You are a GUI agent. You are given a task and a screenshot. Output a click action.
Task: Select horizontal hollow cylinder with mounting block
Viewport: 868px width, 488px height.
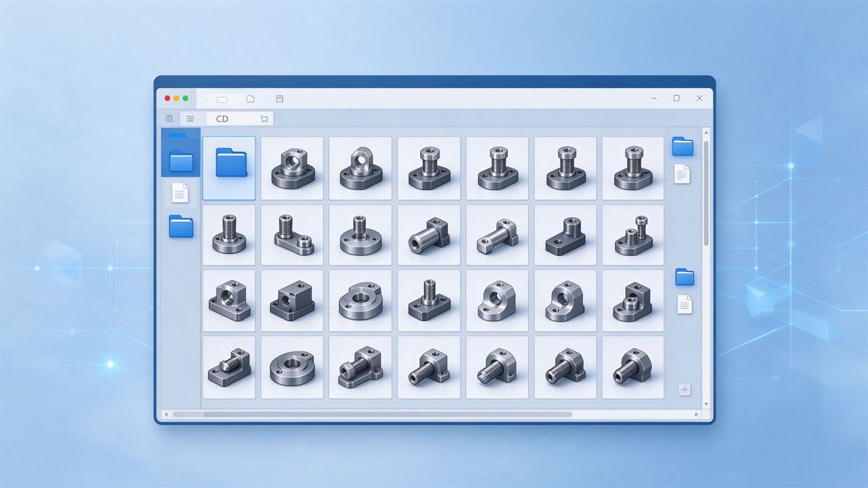(428, 235)
